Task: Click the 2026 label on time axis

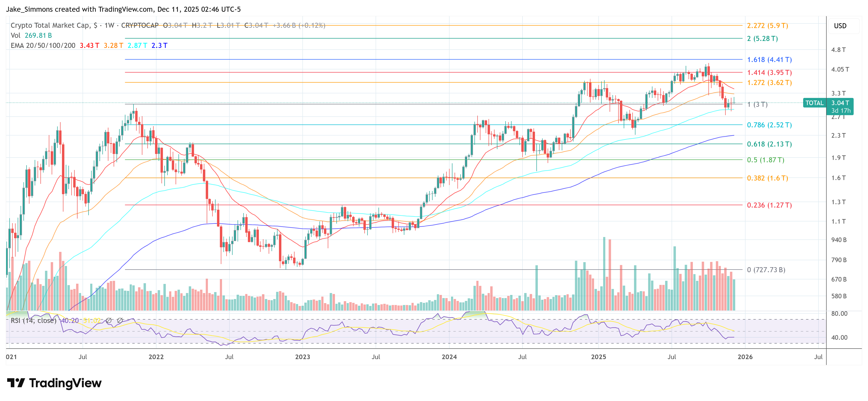Action: click(745, 357)
